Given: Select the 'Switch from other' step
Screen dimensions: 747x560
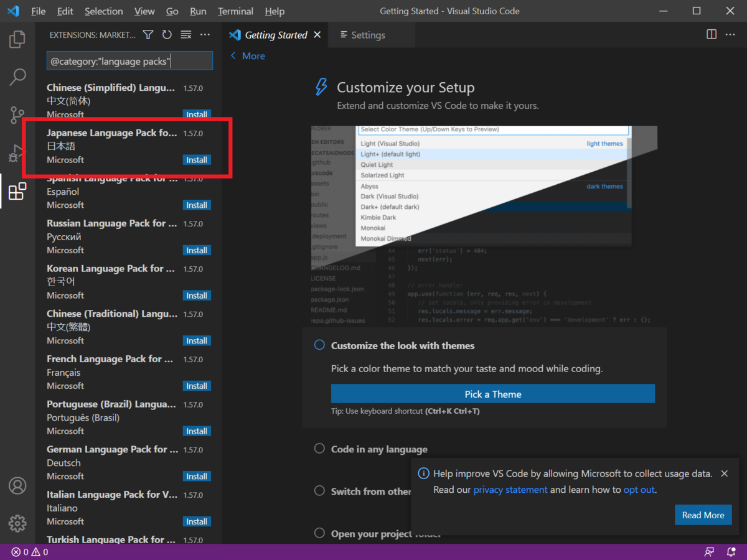Looking at the screenshot, I should tap(363, 491).
